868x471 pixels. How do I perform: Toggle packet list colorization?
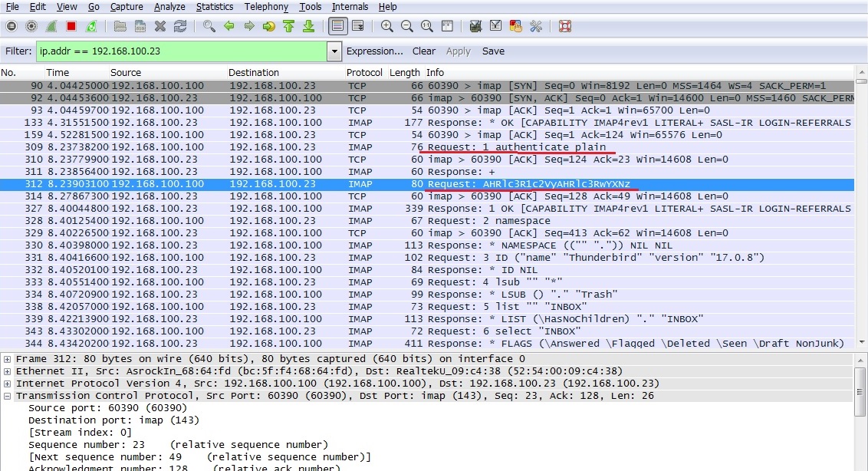click(x=337, y=26)
